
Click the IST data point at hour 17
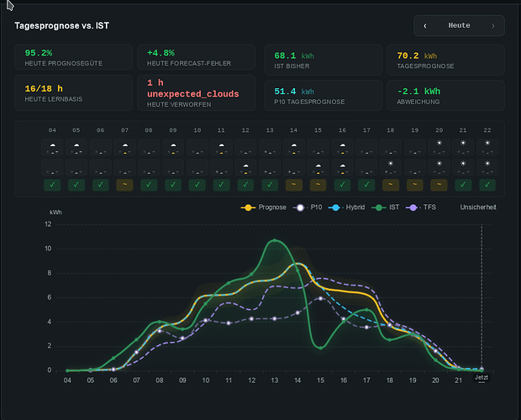366,310
